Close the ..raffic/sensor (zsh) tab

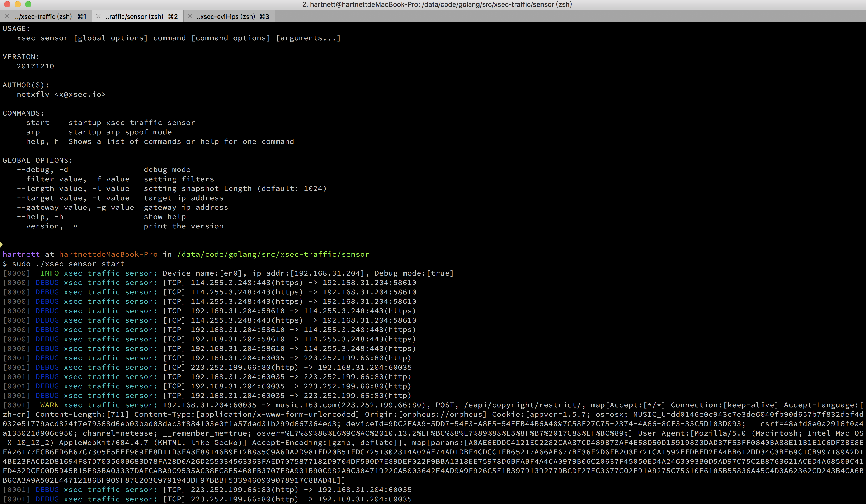tap(98, 16)
